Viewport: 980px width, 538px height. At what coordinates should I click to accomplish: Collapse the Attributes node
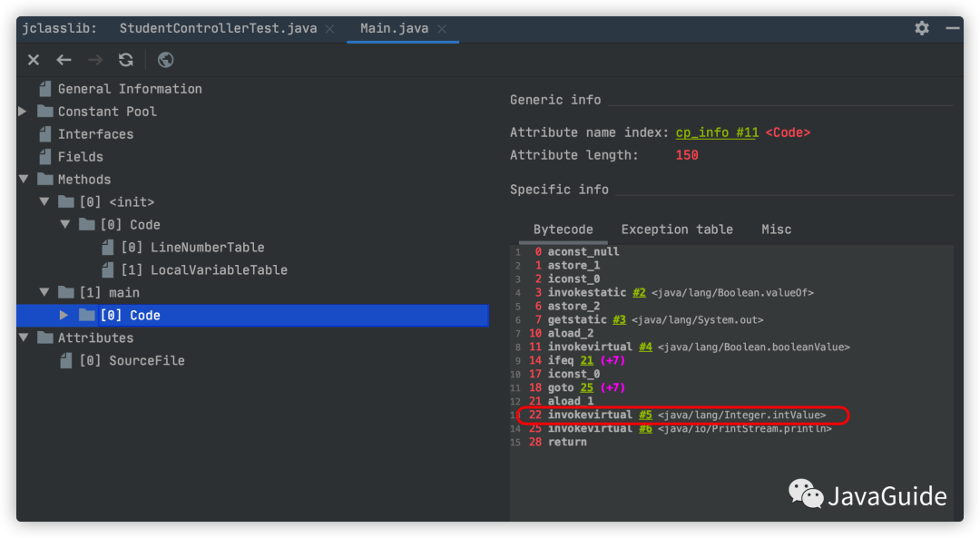point(24,337)
